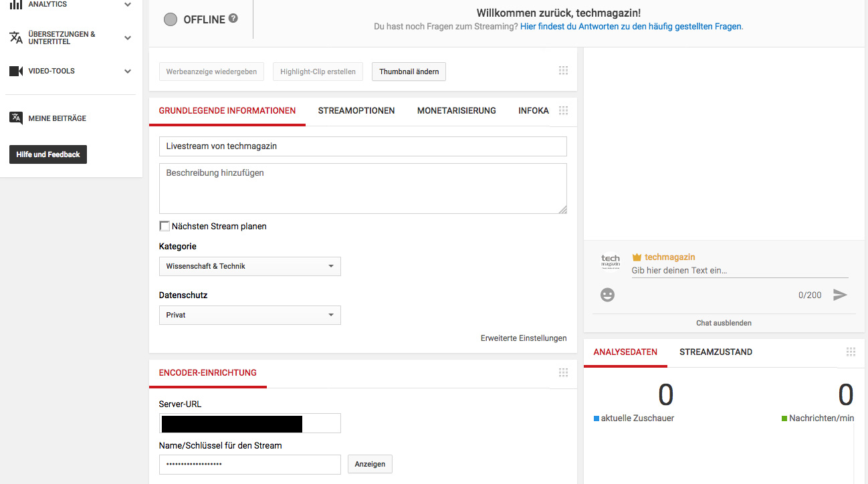Viewport: 868px width, 484px height.
Task: Check the Nächsten Stream planen checkbox
Action: [x=165, y=226]
